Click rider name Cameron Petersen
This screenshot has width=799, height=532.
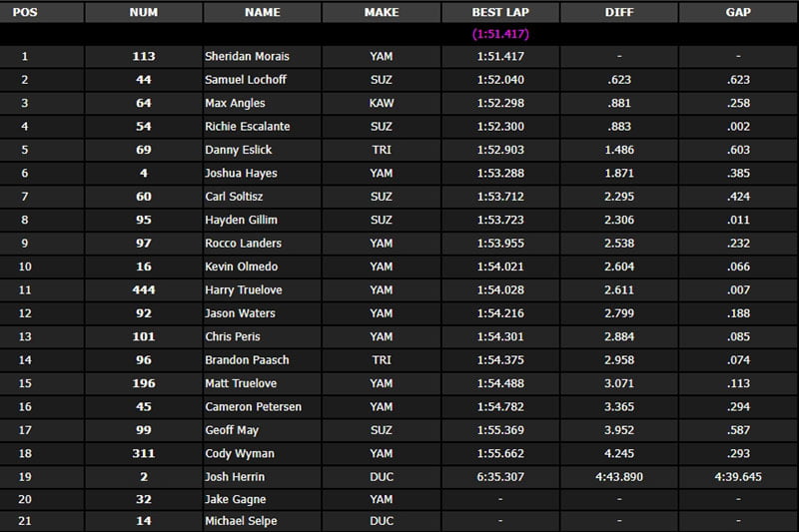pyautogui.click(x=253, y=407)
